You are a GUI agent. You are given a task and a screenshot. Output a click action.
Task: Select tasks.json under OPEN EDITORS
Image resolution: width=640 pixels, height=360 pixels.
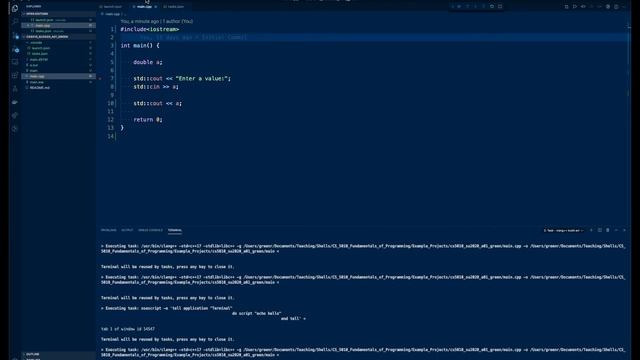point(58,31)
